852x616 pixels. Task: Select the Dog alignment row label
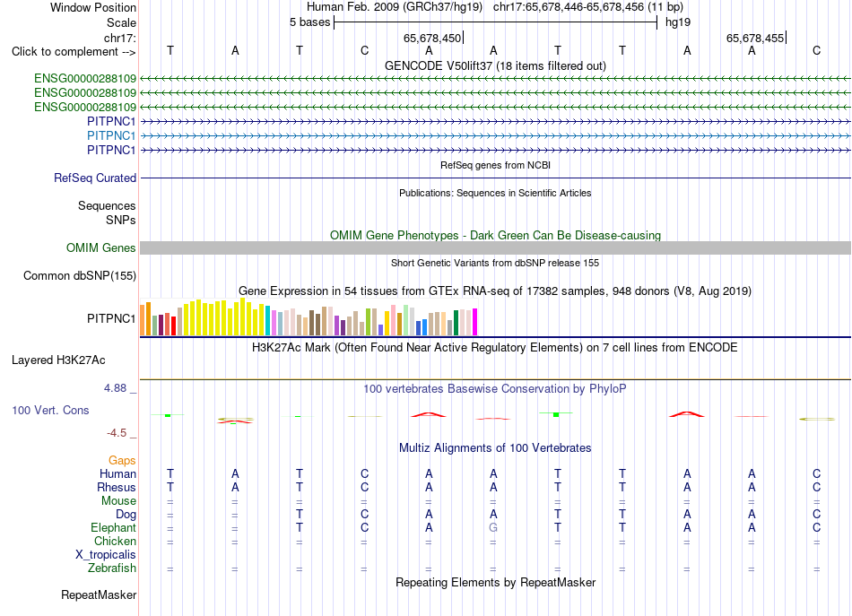(x=126, y=514)
